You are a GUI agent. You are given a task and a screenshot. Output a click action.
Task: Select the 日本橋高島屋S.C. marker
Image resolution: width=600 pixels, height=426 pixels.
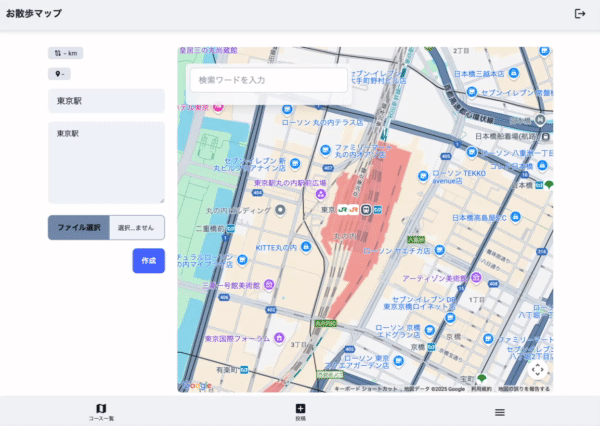coord(515,216)
